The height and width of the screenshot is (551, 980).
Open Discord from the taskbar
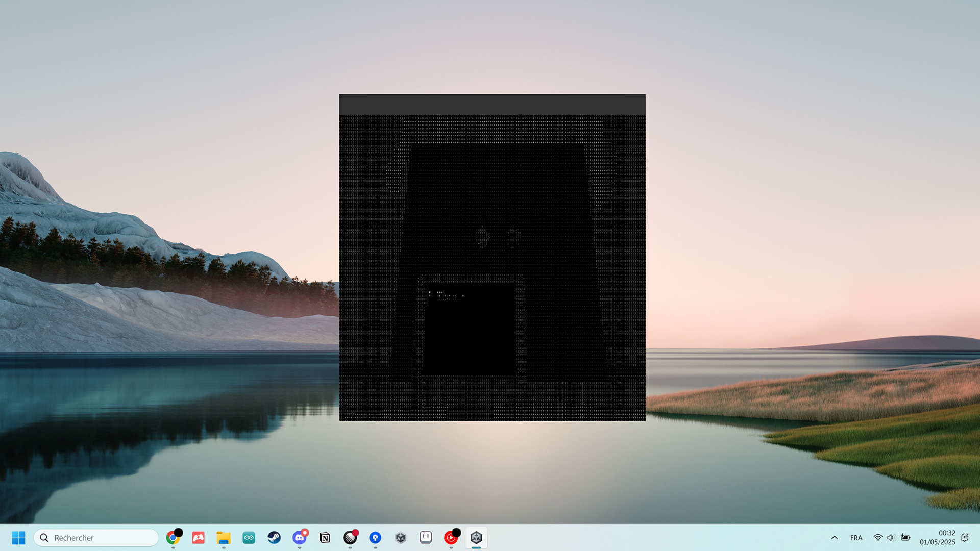coord(300,538)
